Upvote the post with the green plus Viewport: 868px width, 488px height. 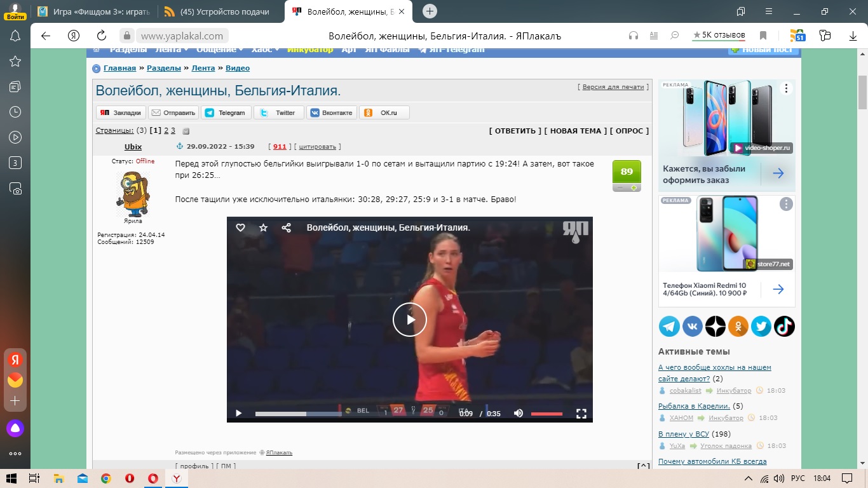click(634, 188)
